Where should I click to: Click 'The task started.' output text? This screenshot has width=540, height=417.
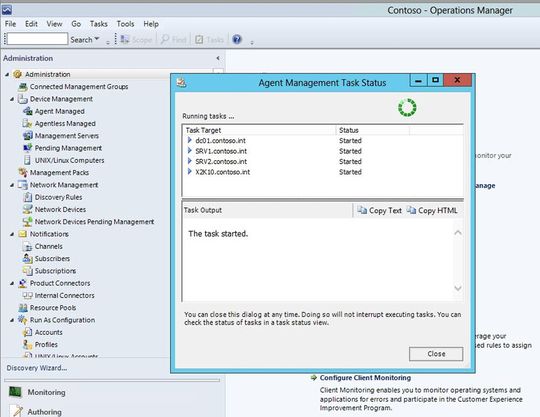coord(218,234)
